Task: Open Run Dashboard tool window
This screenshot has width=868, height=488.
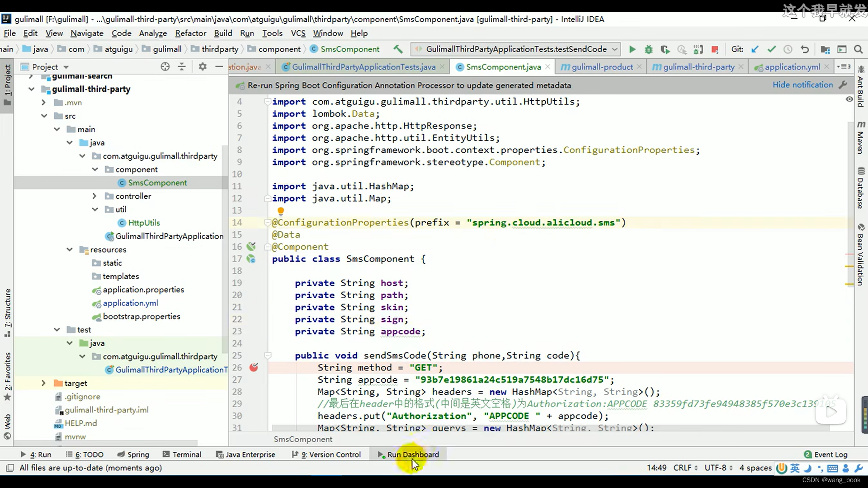Action: pos(408,455)
